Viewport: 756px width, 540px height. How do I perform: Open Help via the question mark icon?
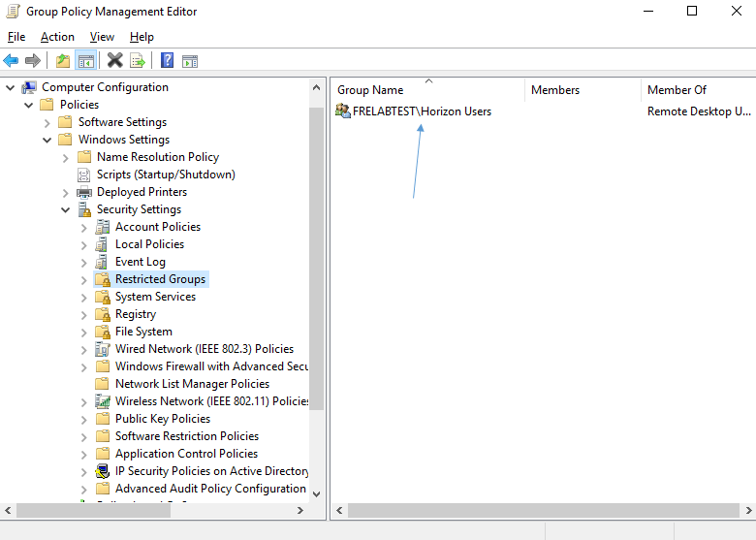pyautogui.click(x=167, y=61)
